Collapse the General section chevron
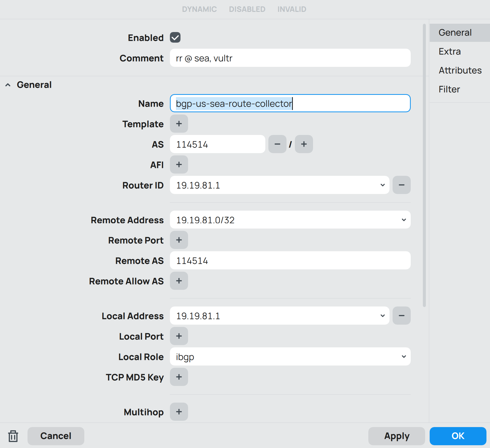 [8, 85]
